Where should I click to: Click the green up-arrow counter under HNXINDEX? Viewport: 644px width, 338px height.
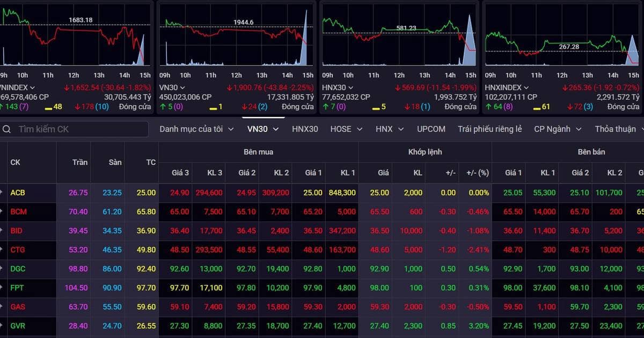[x=493, y=107]
